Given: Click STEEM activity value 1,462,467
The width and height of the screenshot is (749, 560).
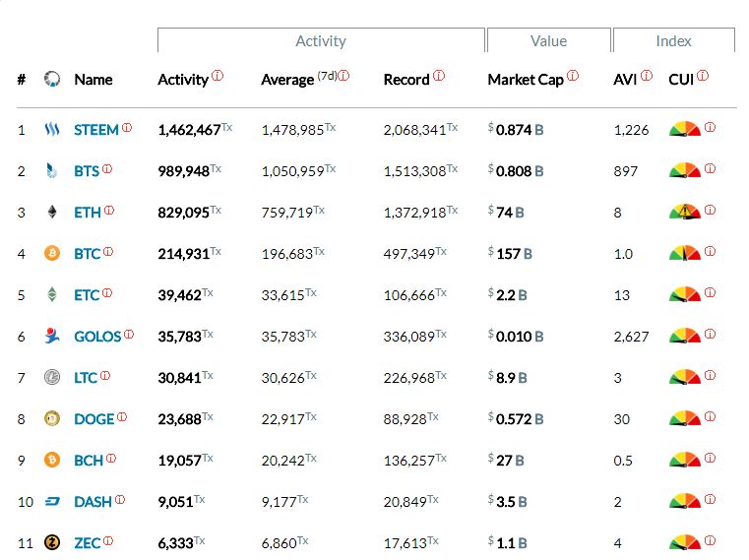Looking at the screenshot, I should click(189, 130).
